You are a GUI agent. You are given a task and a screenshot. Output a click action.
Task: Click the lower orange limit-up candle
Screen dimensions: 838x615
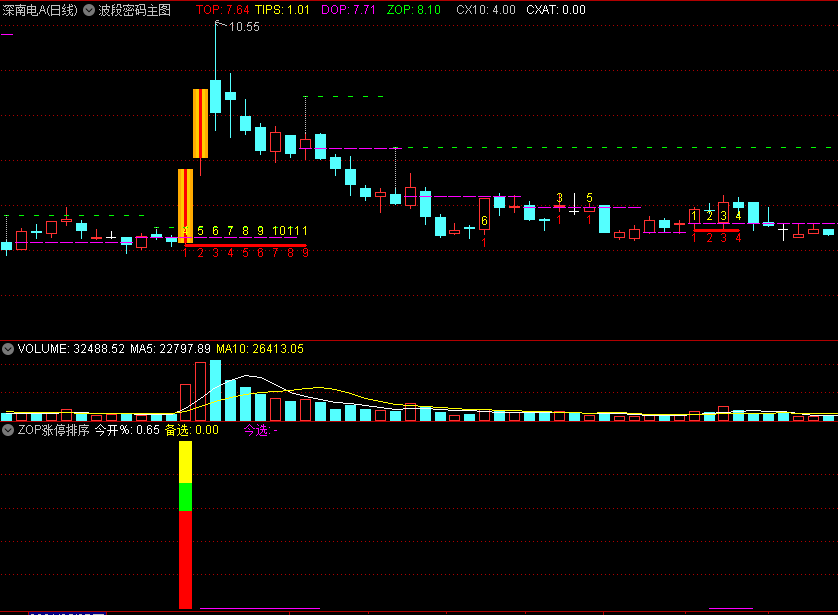point(185,206)
